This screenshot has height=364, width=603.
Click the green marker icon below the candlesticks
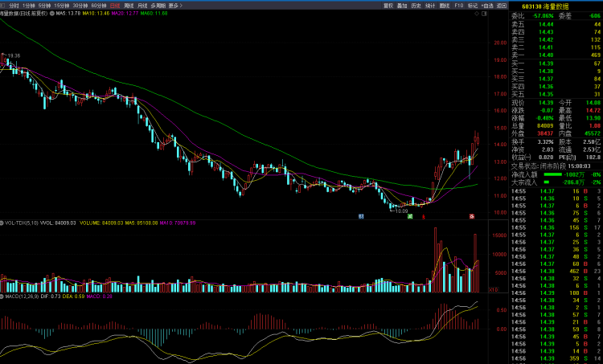point(410,216)
